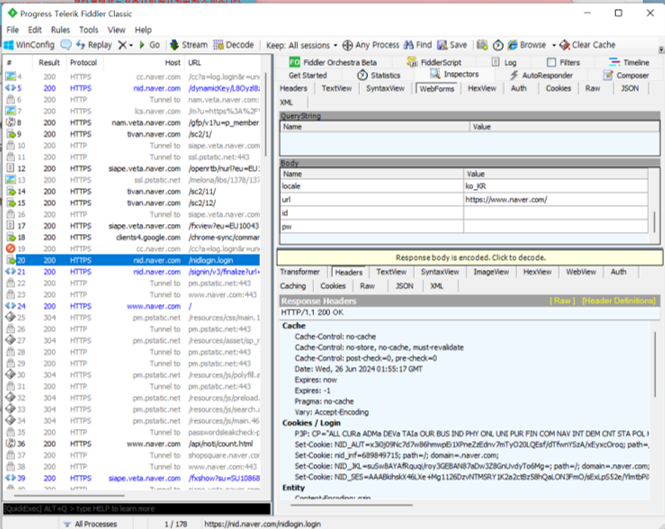Click the Browse toolbar button
The width and height of the screenshot is (665, 529).
(527, 45)
